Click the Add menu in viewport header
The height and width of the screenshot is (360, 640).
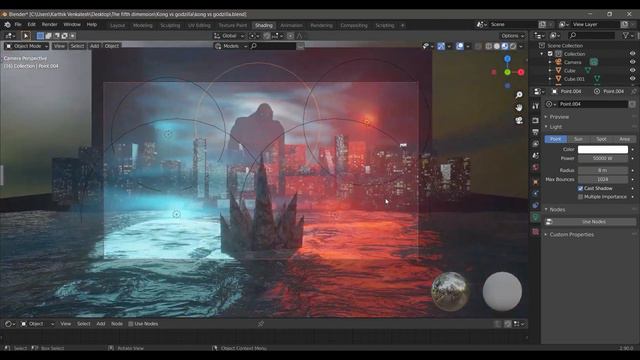coord(94,46)
